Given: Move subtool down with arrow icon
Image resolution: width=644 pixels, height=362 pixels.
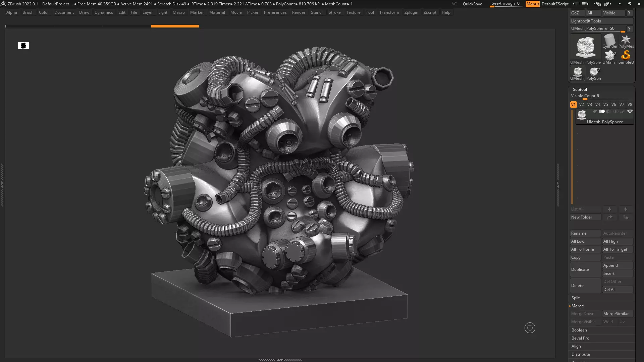Looking at the screenshot, I should (626, 209).
